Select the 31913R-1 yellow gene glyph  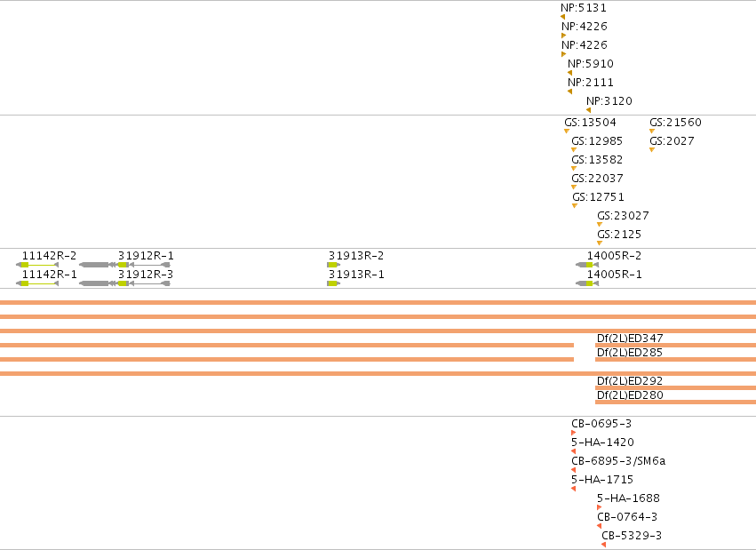tap(334, 283)
